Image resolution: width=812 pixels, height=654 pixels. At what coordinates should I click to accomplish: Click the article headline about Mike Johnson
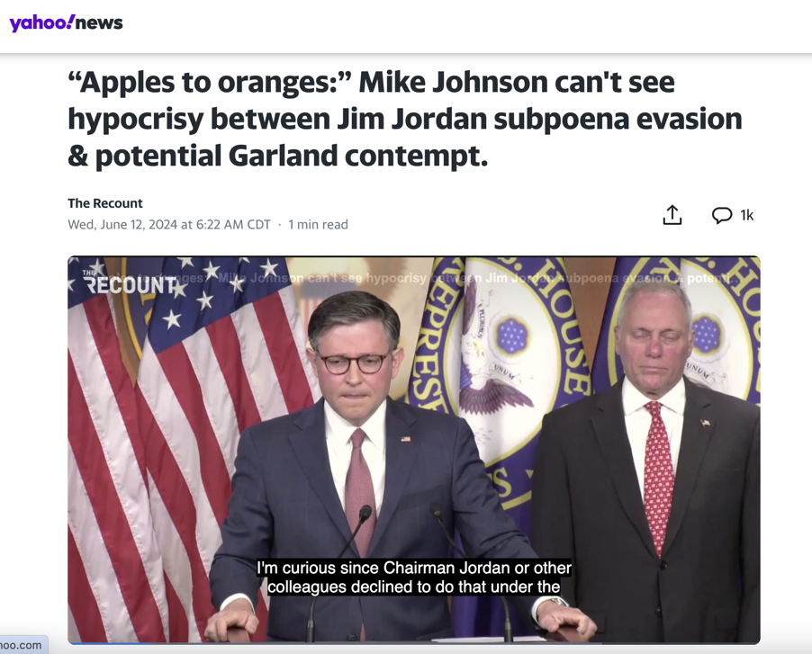404,119
